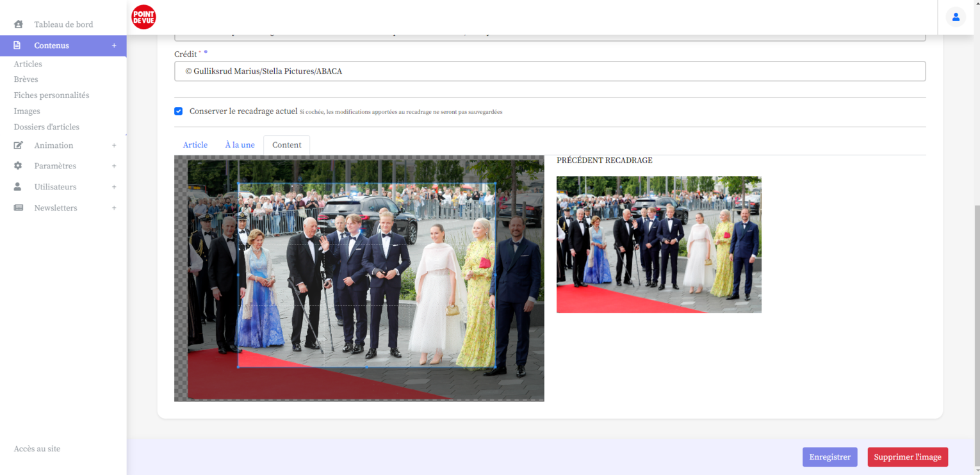This screenshot has height=475, width=980.
Task: Click the Enregistrer button
Action: pos(829,457)
